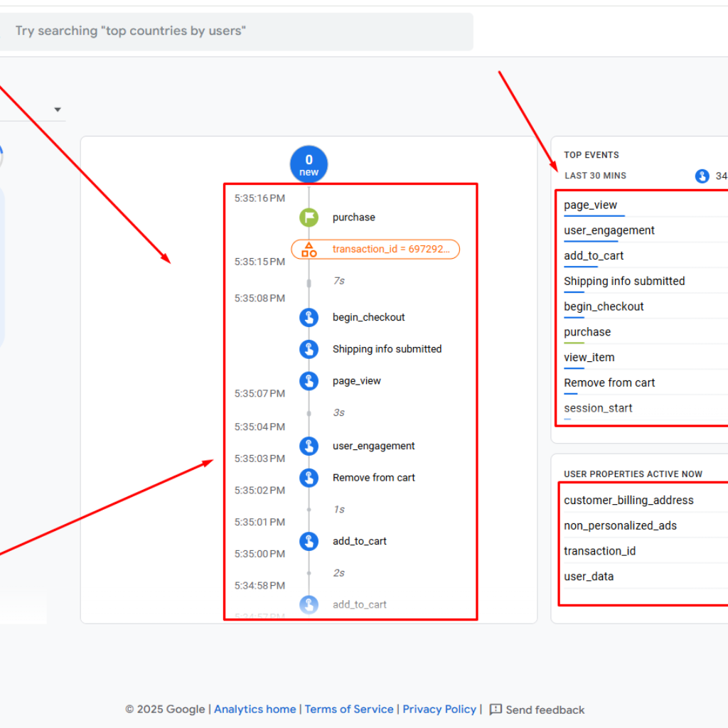Open the orange transaction_id parameter chip

(375, 249)
